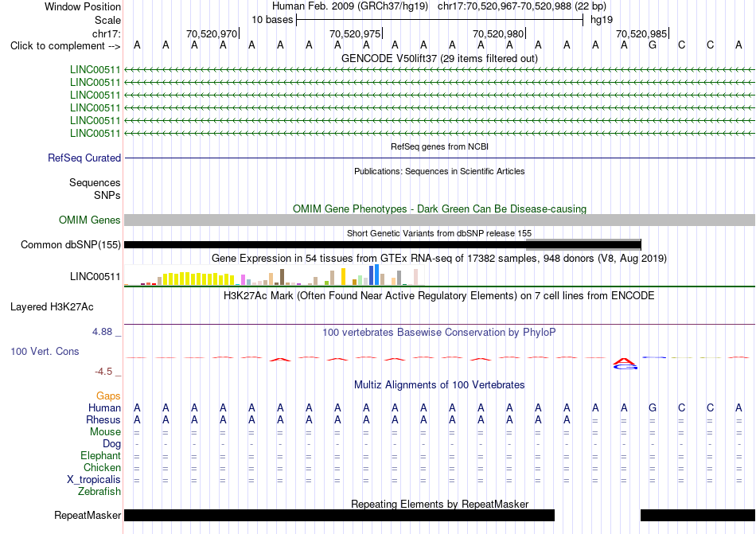Image resolution: width=756 pixels, height=534 pixels.
Task: Select the 'Rhesus' species label
Action: coord(103,419)
